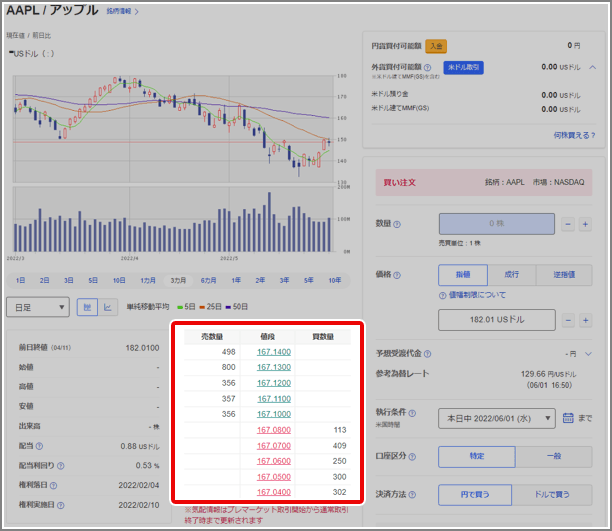The image size is (612, 531).
Task: Switch to line chart icon
Action: [x=108, y=307]
